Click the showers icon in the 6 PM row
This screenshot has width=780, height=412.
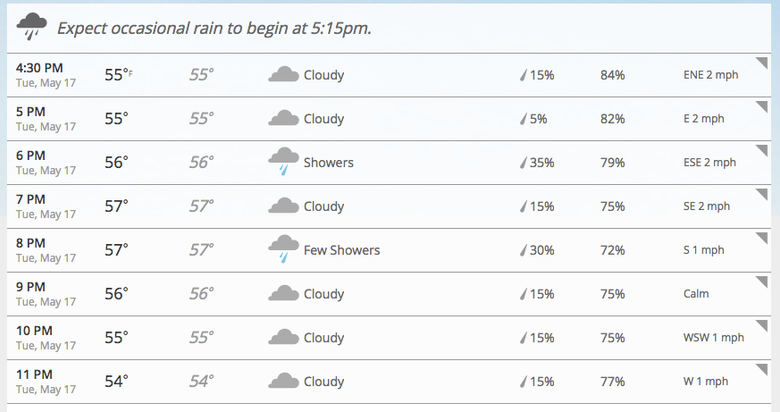tap(283, 162)
